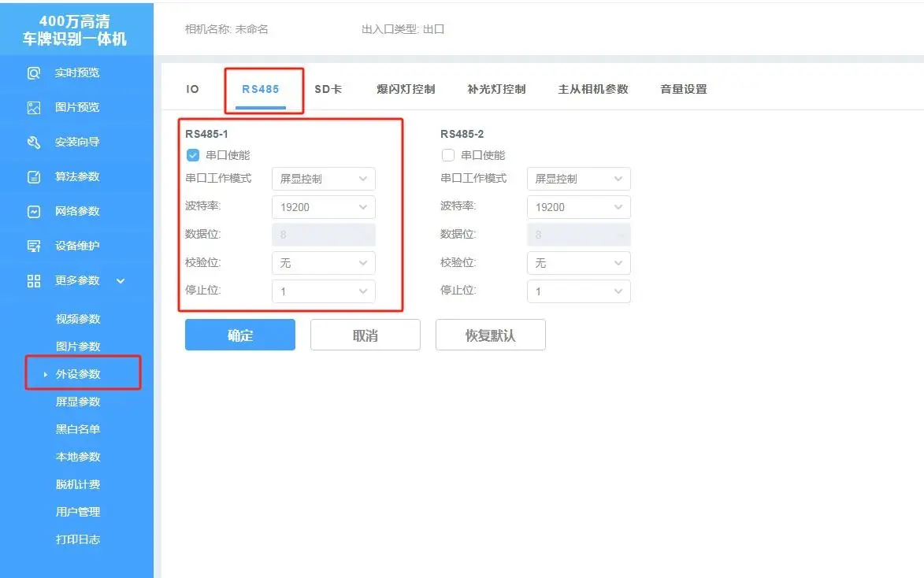924x578 pixels.
Task: Click the RS485-1 校验位 dropdown showing 无
Action: (323, 262)
